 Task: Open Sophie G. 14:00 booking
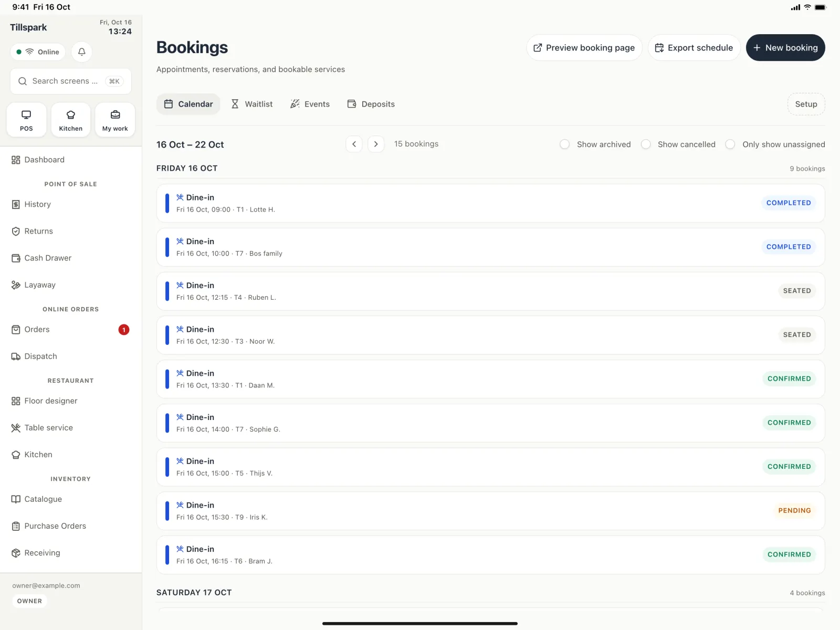click(490, 423)
